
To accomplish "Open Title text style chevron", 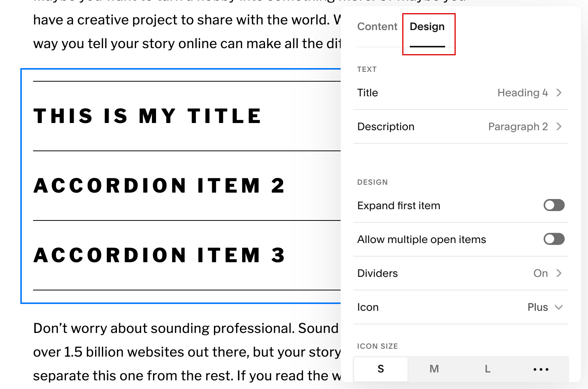I will point(559,93).
